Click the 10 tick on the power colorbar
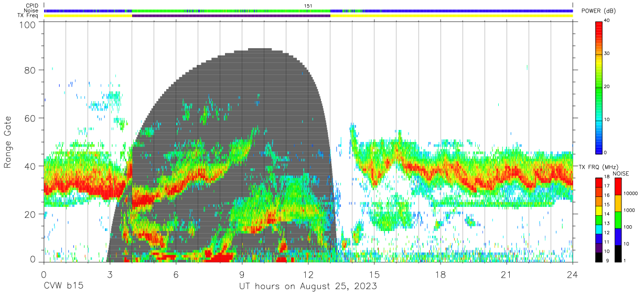644x297 pixels. pos(607,119)
